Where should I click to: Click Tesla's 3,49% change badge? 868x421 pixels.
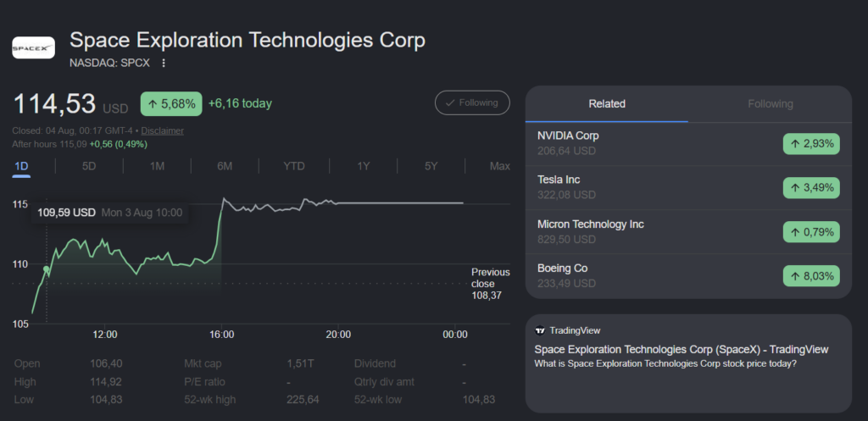[811, 188]
